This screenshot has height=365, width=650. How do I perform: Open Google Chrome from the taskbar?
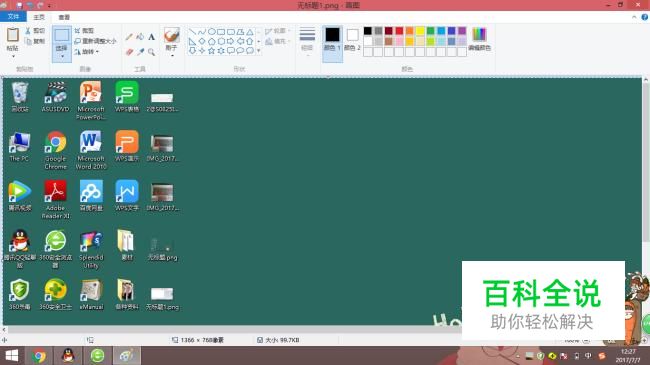39,356
